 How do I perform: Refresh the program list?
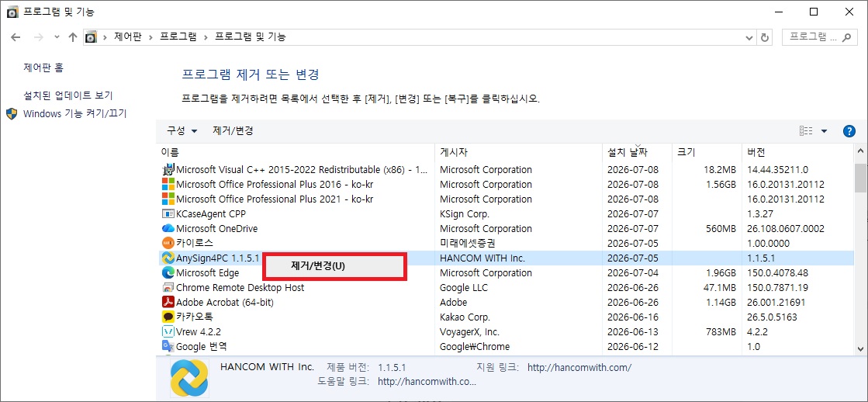click(765, 37)
